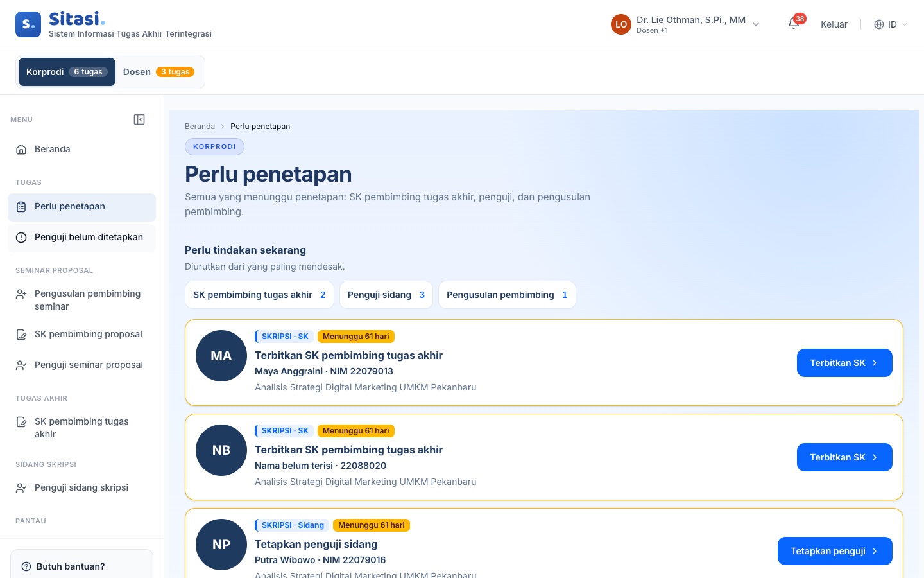This screenshot has height=578, width=924.
Task: Click the Sitasi logo icon
Action: click(28, 24)
